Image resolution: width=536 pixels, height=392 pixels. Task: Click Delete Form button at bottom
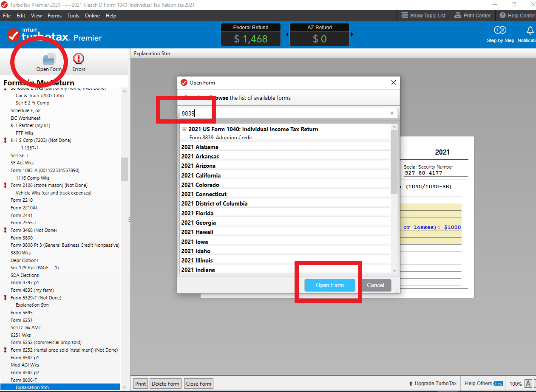(x=165, y=384)
